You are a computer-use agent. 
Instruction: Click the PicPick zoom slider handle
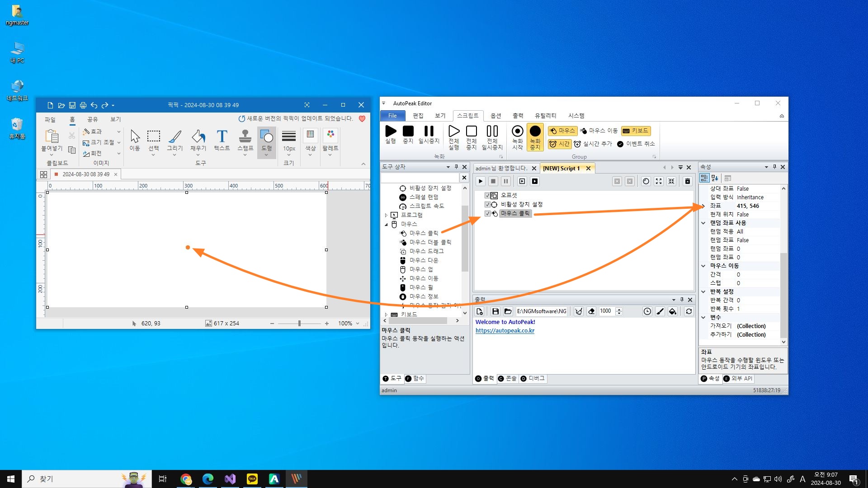click(299, 324)
